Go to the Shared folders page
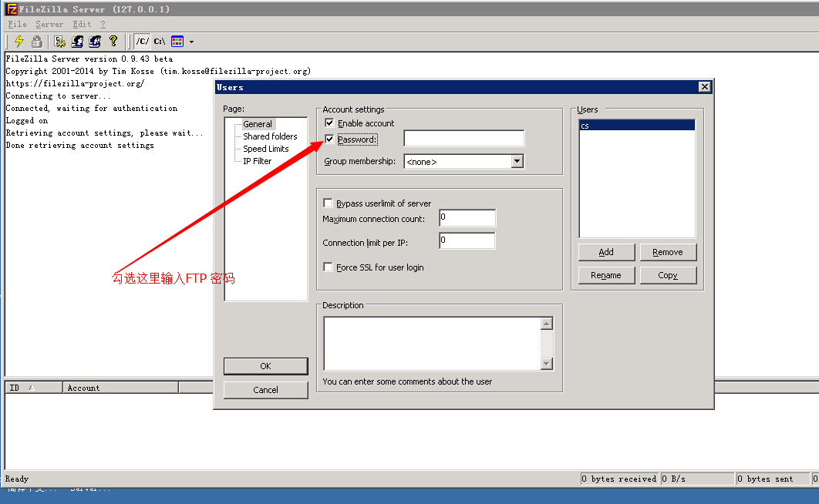Viewport: 819px width, 504px height. click(270, 136)
